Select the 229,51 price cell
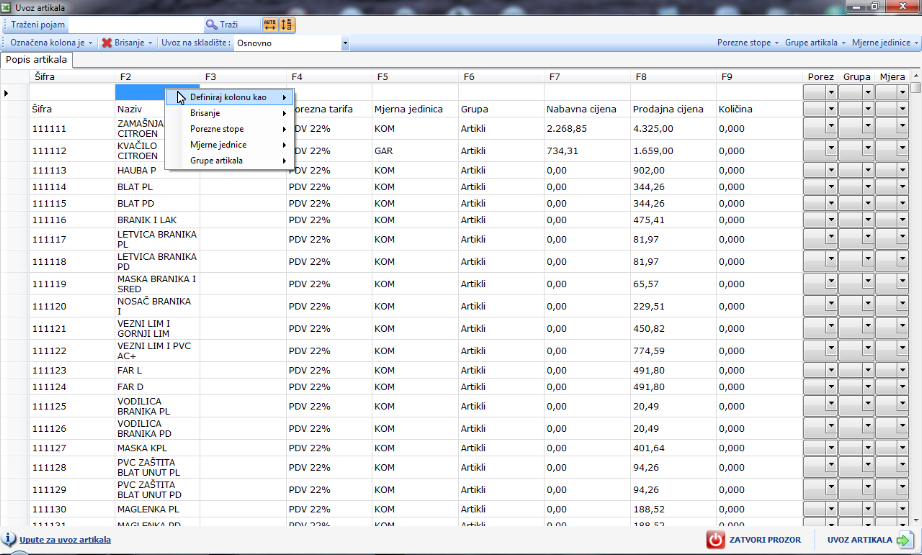 coord(673,306)
